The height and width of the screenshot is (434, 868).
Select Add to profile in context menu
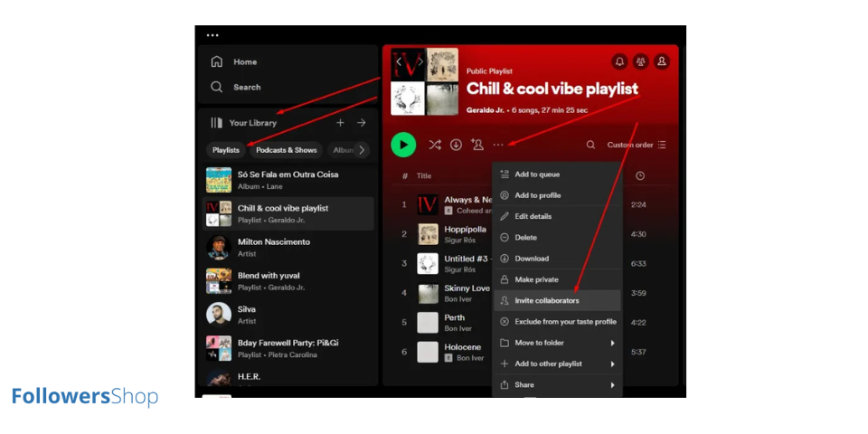pyautogui.click(x=557, y=195)
